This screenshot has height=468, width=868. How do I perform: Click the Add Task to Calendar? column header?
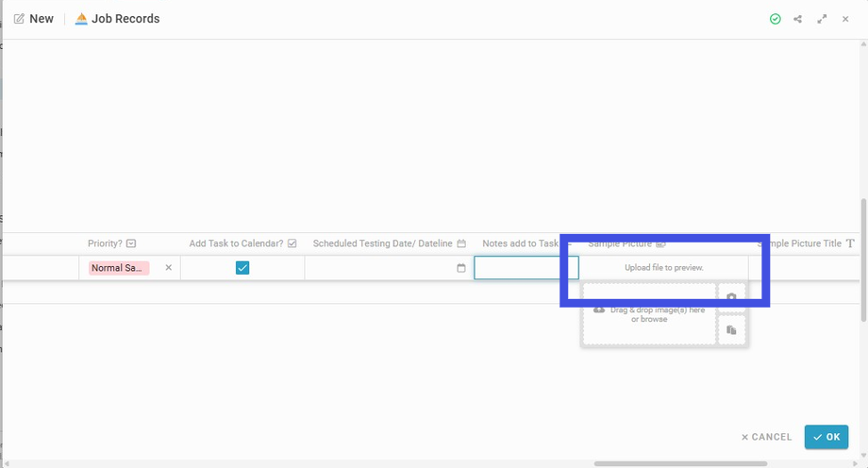coord(237,243)
